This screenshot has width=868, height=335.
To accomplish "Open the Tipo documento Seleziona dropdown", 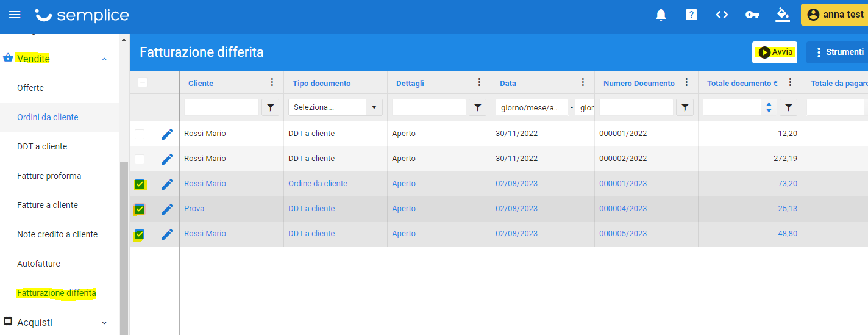I will click(335, 107).
